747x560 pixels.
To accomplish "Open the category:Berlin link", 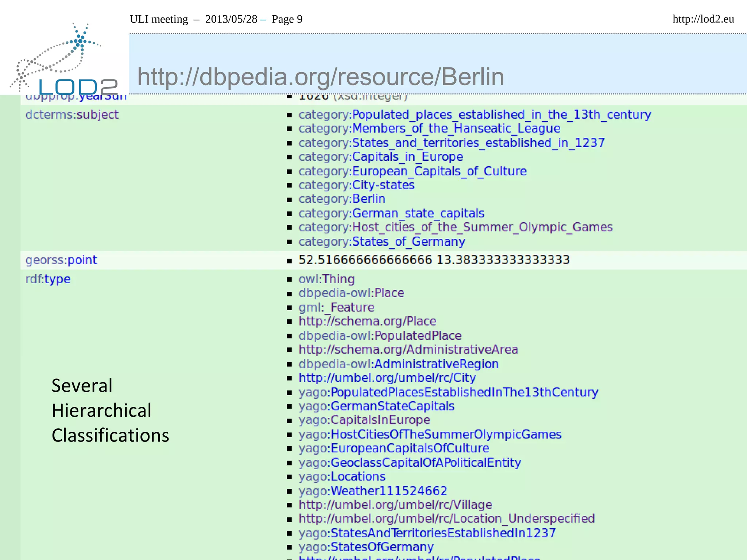I will (342, 199).
